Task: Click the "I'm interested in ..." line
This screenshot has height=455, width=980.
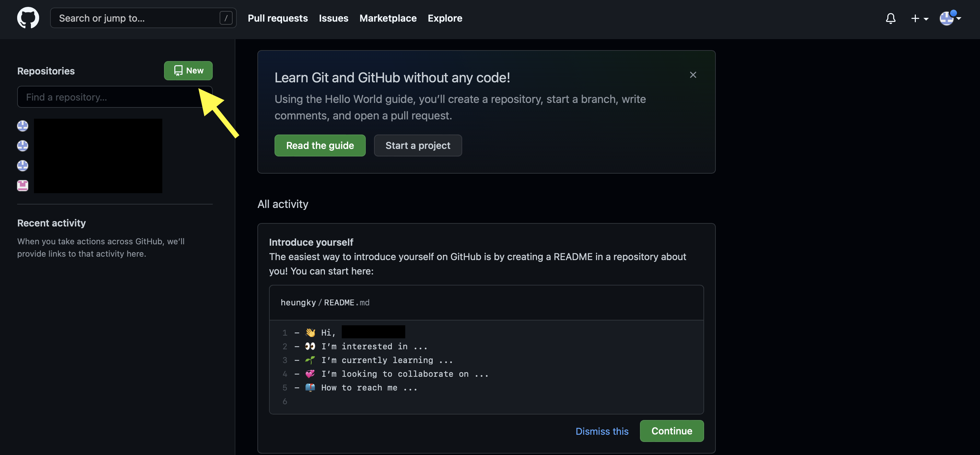Action: point(361,346)
